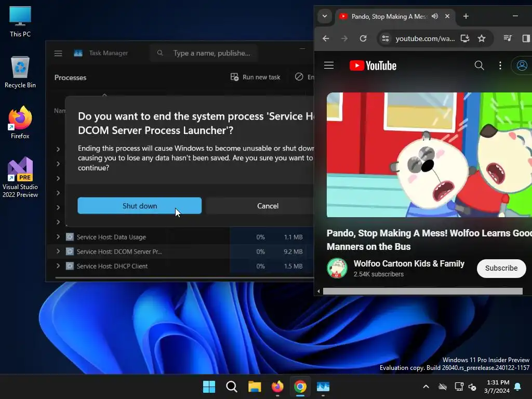
Task: Click Chrome horizontal scrollbar track
Action: 423,291
